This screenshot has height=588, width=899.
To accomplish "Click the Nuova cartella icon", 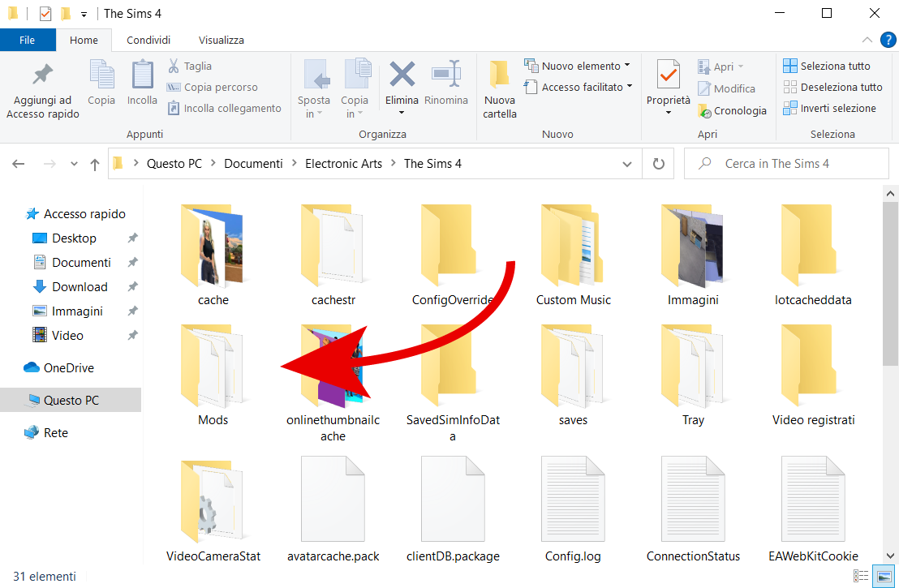I will pyautogui.click(x=500, y=76).
